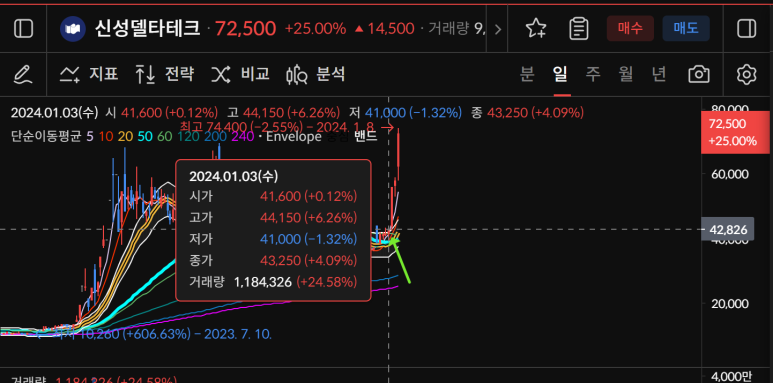Viewport: 773px width, 383px height.
Task: Select moving average period 120
Action: [x=188, y=137]
